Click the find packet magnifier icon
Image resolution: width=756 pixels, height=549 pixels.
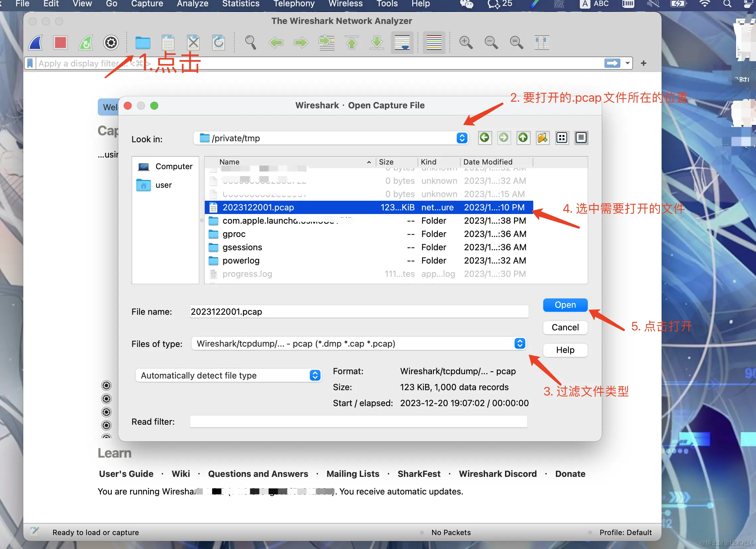(250, 43)
